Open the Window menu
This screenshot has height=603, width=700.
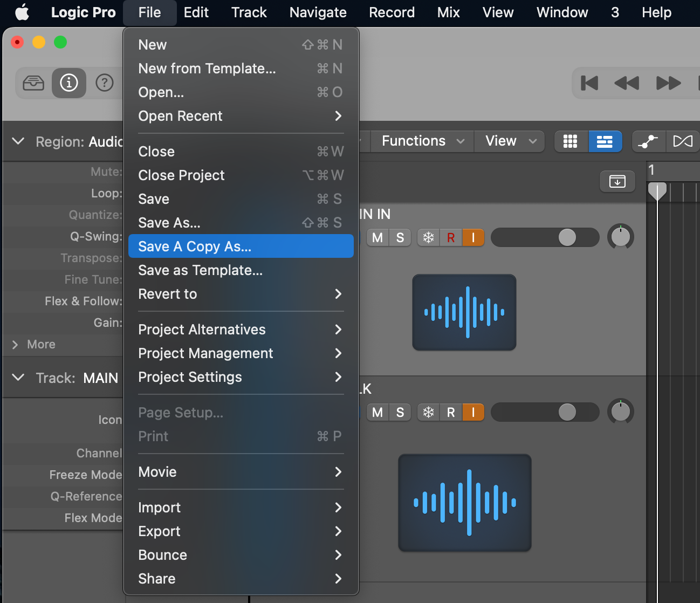click(562, 12)
